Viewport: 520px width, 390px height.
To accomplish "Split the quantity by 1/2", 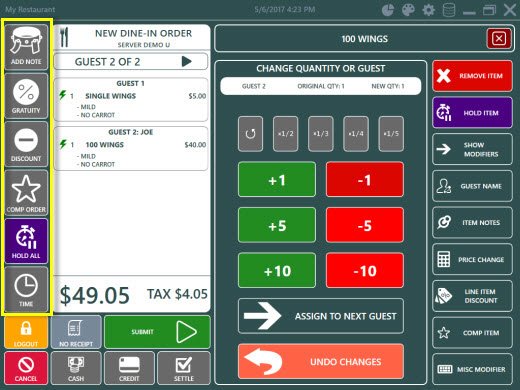I will (x=286, y=134).
